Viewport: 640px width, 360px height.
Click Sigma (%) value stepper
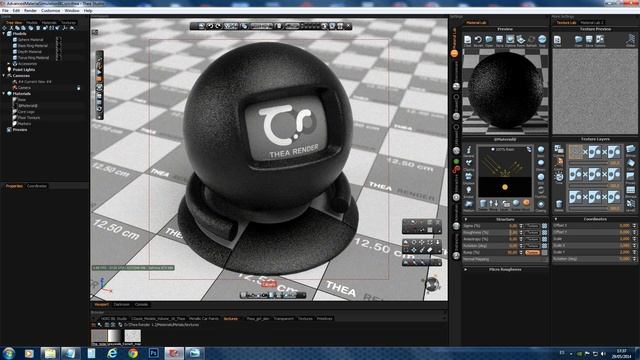pyautogui.click(x=521, y=226)
